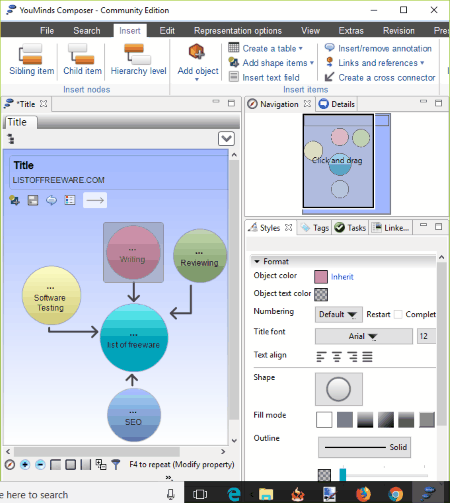This screenshot has height=503, width=450.
Task: Toggle Insert/remove annotation
Action: (378, 48)
